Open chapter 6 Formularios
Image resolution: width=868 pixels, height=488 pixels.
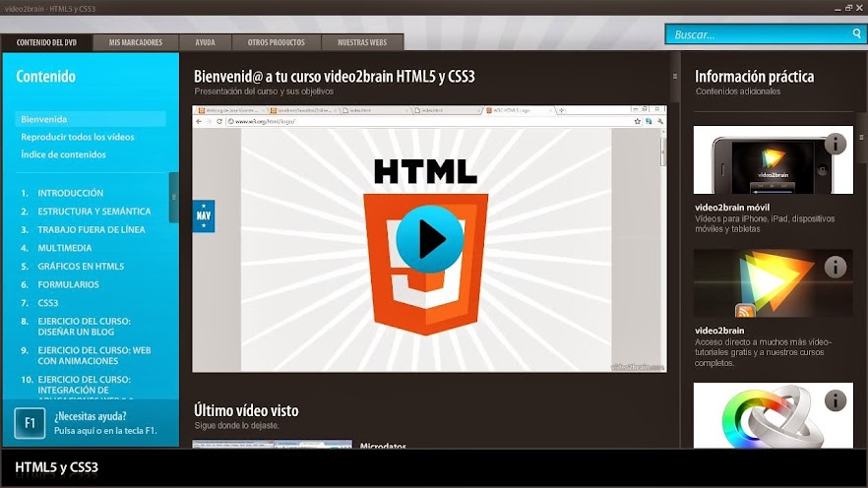60,284
